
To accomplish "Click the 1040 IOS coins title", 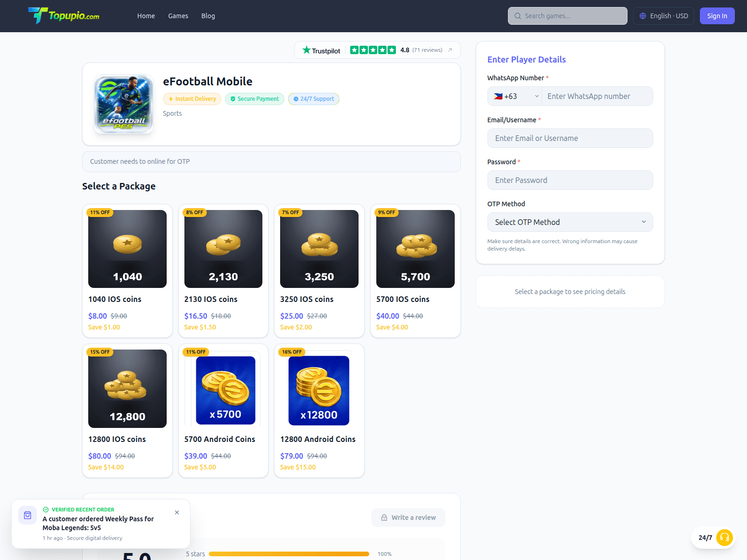I will 115,299.
